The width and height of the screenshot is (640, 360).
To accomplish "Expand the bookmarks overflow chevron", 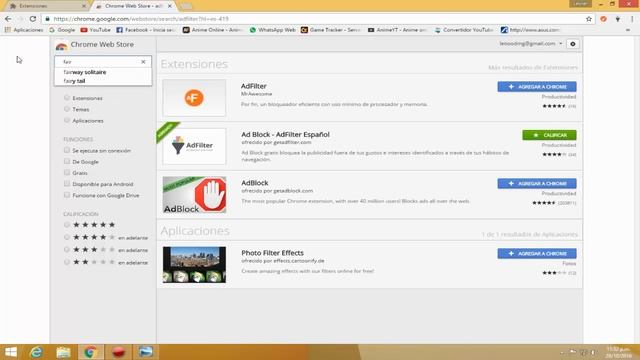I will tap(628, 30).
